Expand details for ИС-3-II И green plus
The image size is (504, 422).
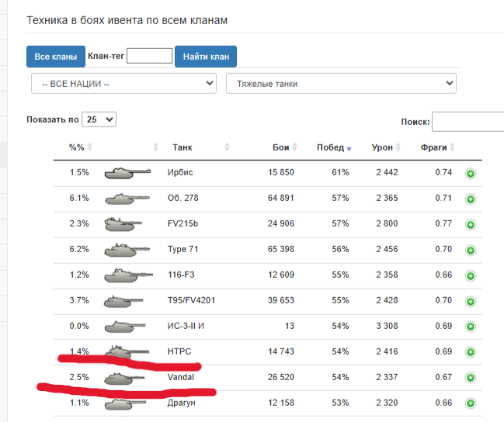(471, 327)
